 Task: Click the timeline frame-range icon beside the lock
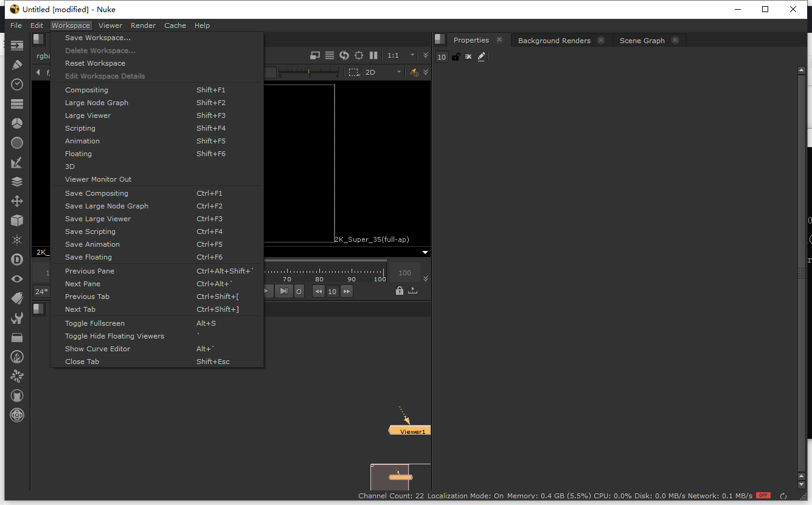coord(413,291)
